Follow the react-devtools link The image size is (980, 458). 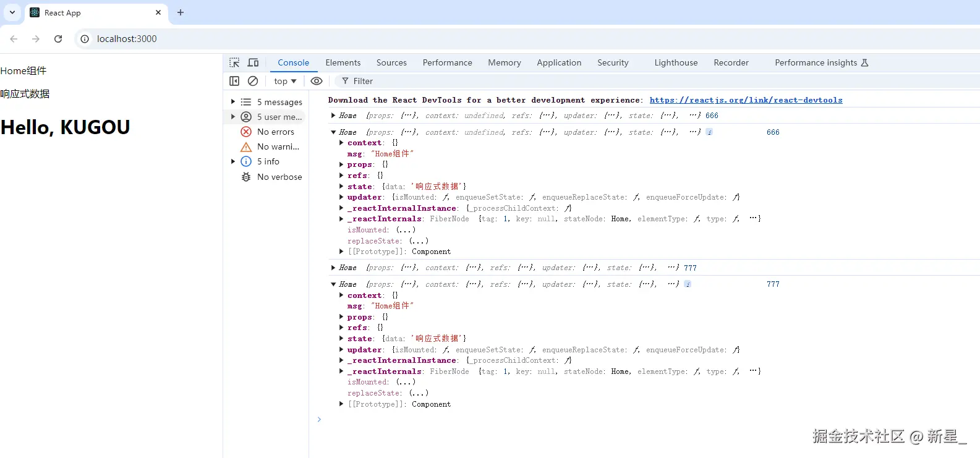746,100
